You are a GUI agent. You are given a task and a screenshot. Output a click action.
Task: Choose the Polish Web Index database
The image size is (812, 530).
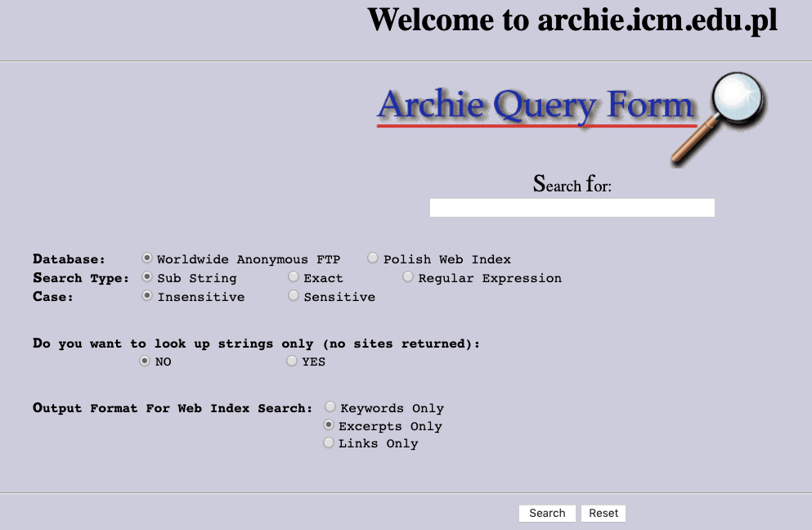pos(373,258)
